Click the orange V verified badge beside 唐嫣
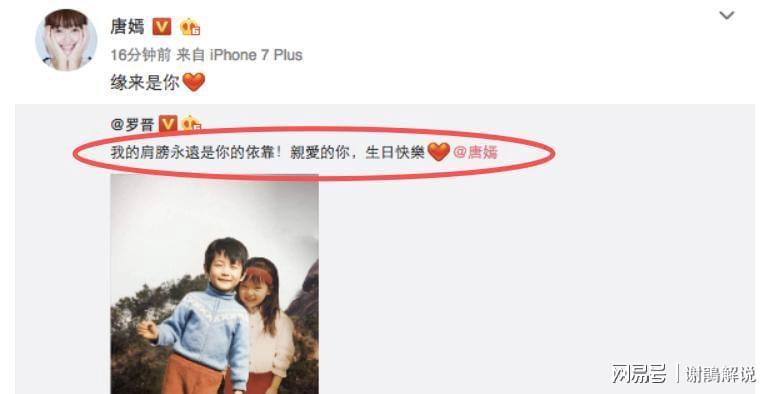This screenshot has height=394, width=775. click(x=162, y=27)
